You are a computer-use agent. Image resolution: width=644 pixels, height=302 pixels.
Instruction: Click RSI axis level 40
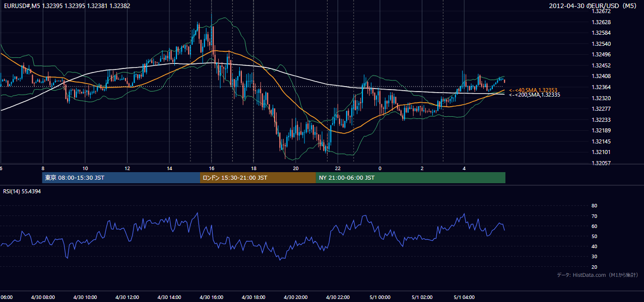[594, 246]
